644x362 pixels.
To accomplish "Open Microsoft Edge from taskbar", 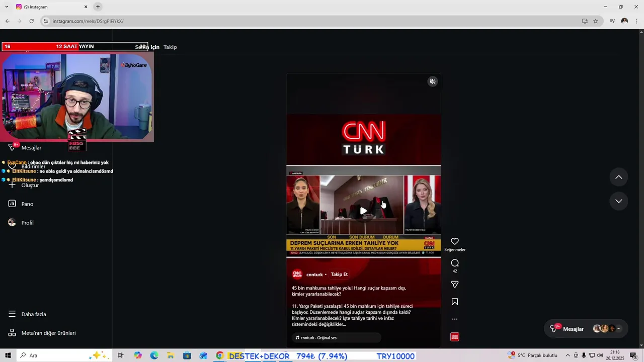I will tap(154, 355).
